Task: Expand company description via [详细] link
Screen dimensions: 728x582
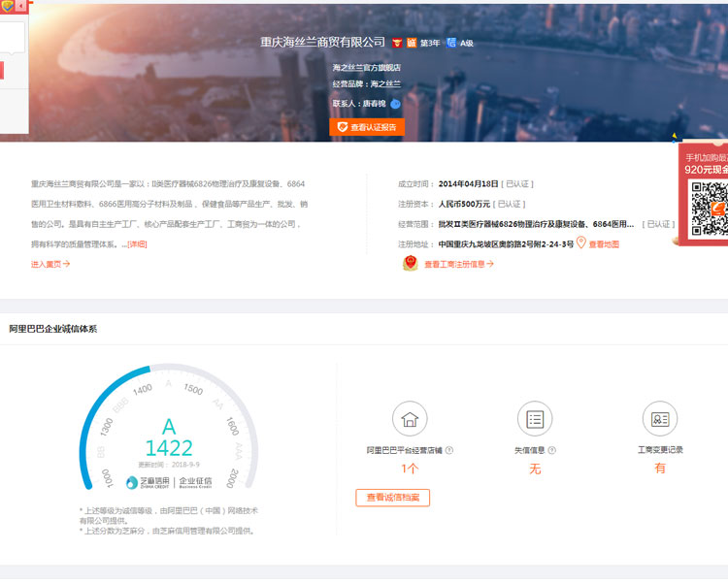Action: 137,243
